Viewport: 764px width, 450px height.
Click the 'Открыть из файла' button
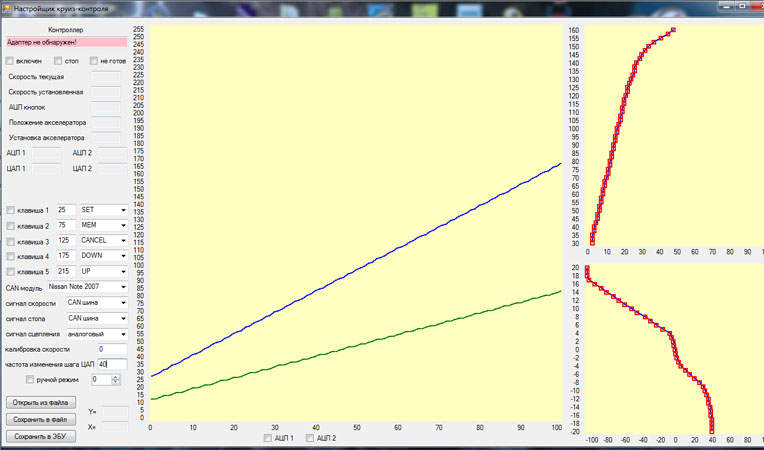pyautogui.click(x=36, y=402)
